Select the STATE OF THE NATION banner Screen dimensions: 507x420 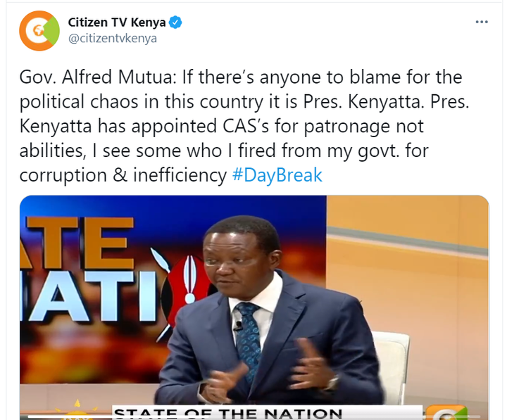point(228,412)
